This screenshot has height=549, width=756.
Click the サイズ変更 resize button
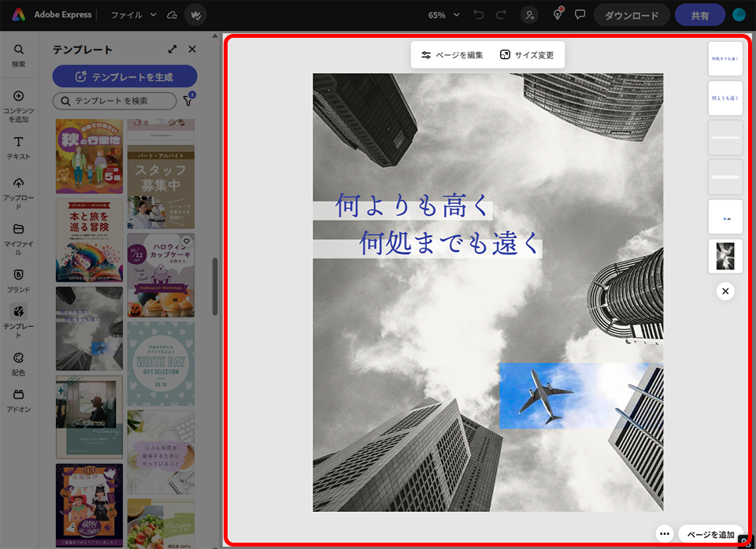[x=527, y=55]
